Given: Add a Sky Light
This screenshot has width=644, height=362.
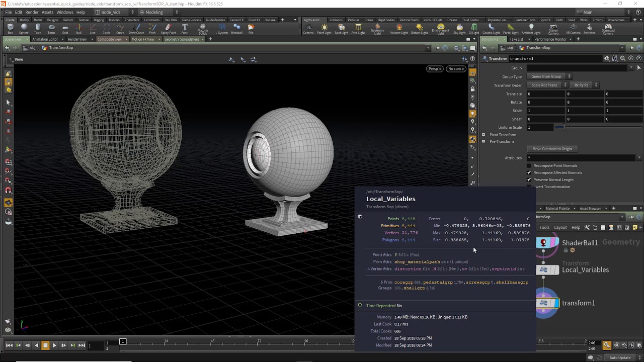Looking at the screenshot, I should coord(459,29).
